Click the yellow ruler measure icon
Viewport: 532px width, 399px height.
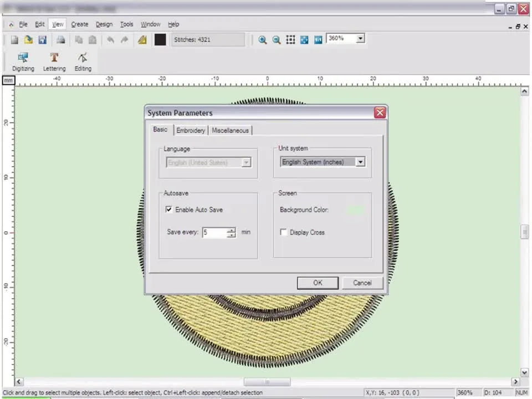pyautogui.click(x=142, y=40)
